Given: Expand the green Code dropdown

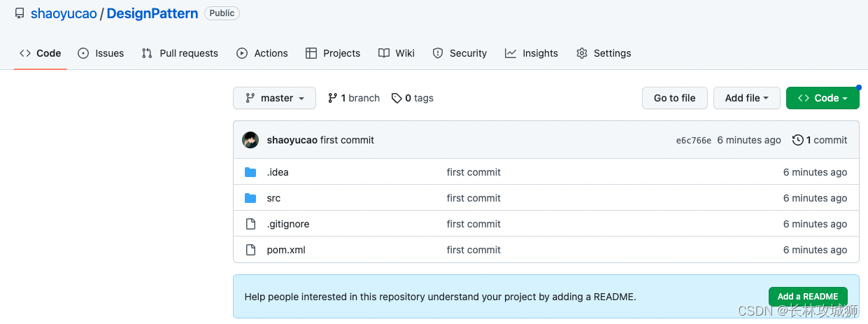Looking at the screenshot, I should (823, 98).
